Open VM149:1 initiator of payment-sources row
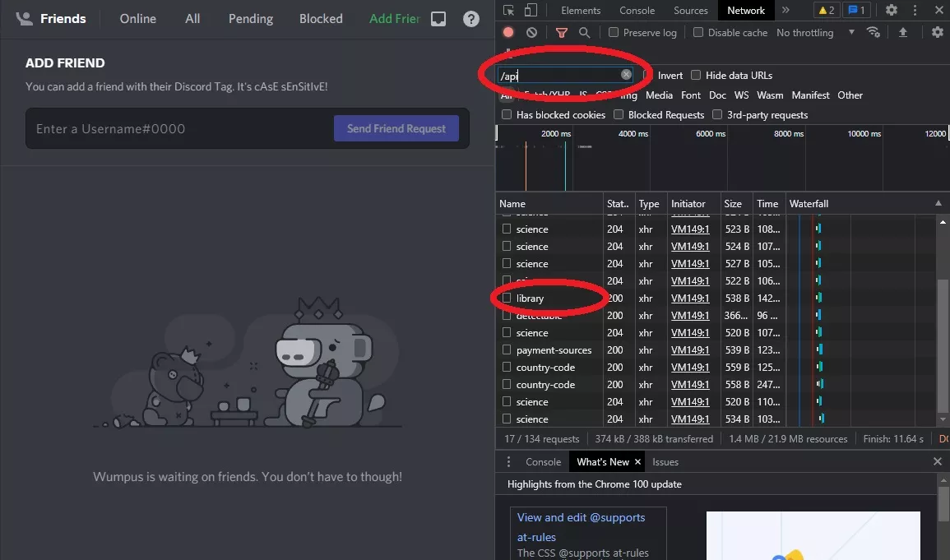Viewport: 950px width, 560px height. pos(690,350)
